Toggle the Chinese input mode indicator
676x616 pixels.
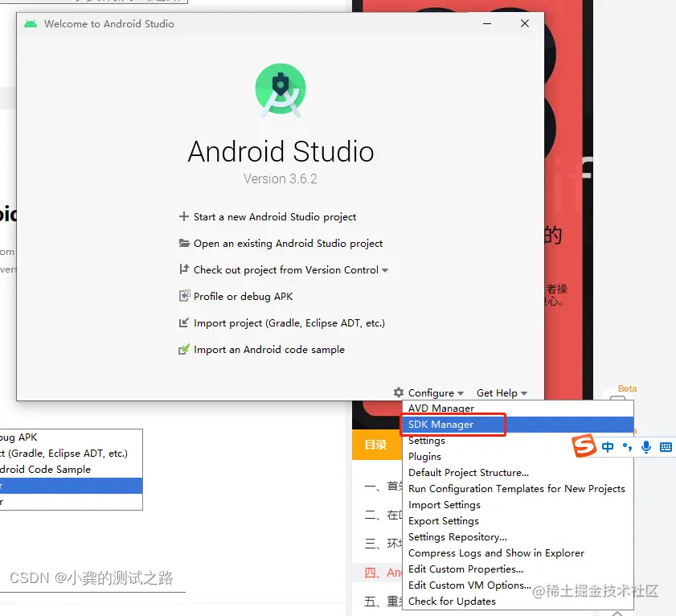click(x=608, y=447)
